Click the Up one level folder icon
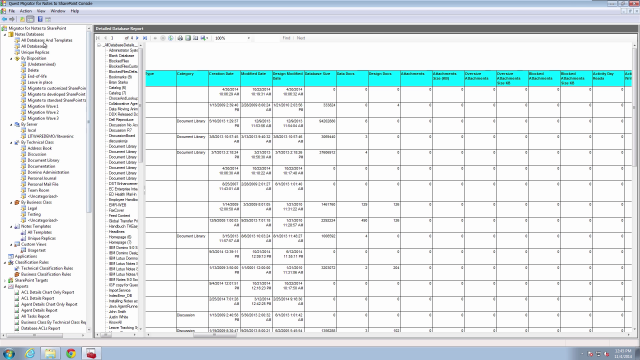Viewport: 640px width, 360px height. click(22, 19)
